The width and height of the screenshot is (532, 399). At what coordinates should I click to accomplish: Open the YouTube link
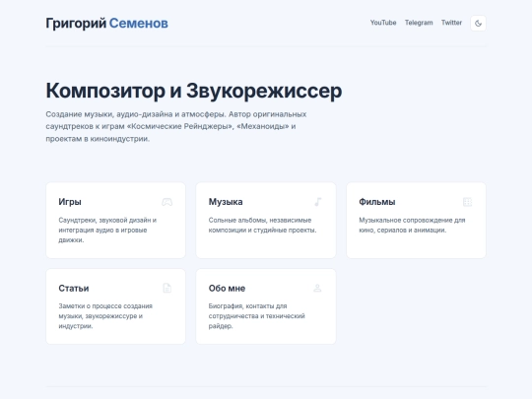[x=383, y=23]
